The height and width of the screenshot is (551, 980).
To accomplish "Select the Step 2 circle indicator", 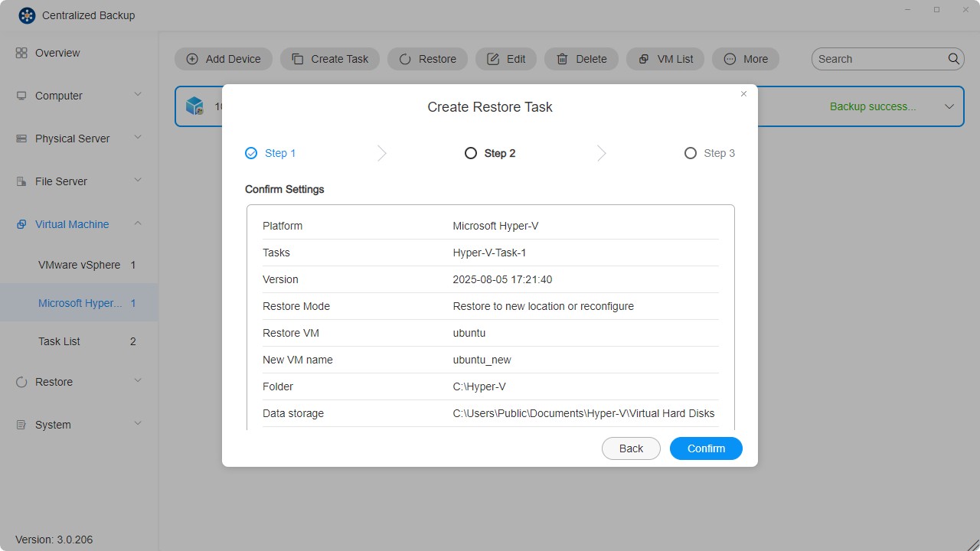I will tap(471, 153).
